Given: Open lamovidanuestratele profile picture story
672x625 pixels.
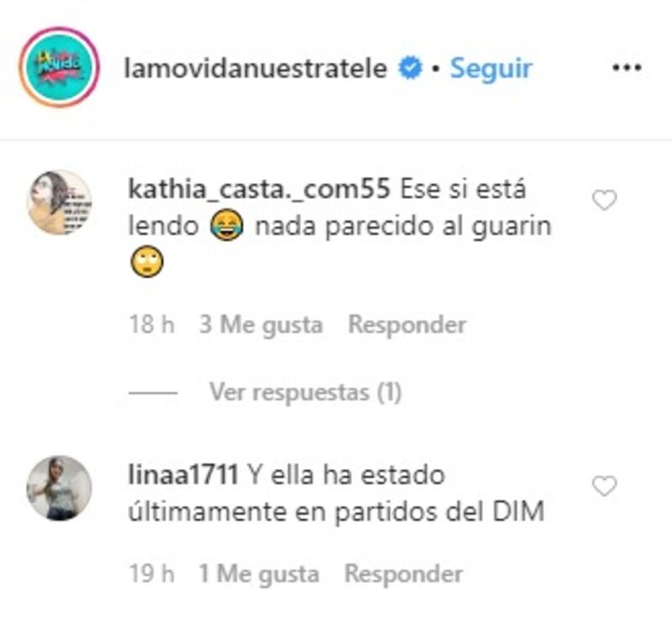Looking at the screenshot, I should click(59, 67).
